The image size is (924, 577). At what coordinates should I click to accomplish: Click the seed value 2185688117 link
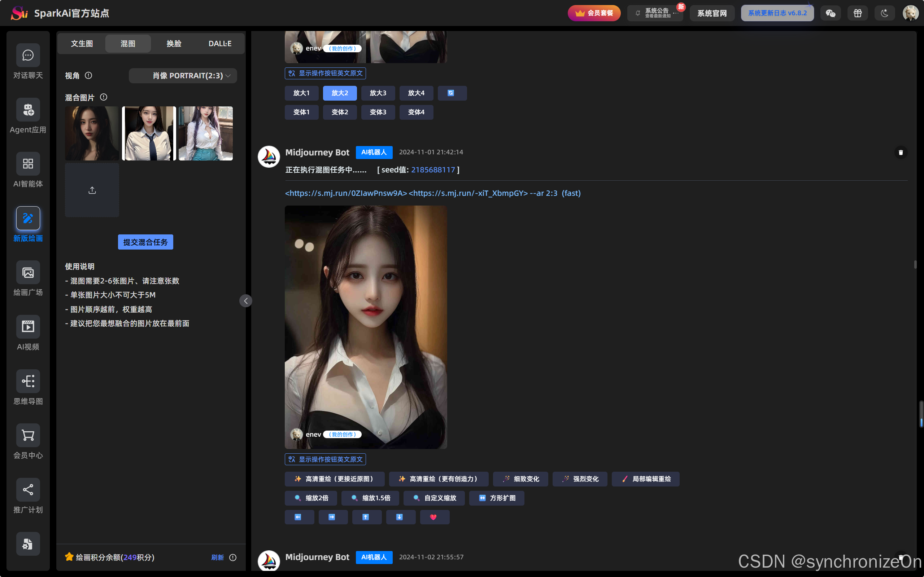click(x=433, y=170)
